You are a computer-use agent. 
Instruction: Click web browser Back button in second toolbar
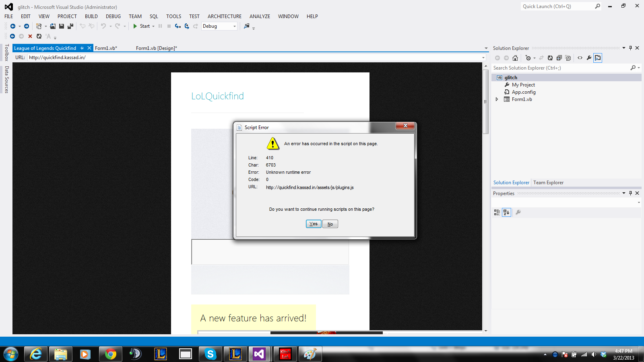[12, 36]
